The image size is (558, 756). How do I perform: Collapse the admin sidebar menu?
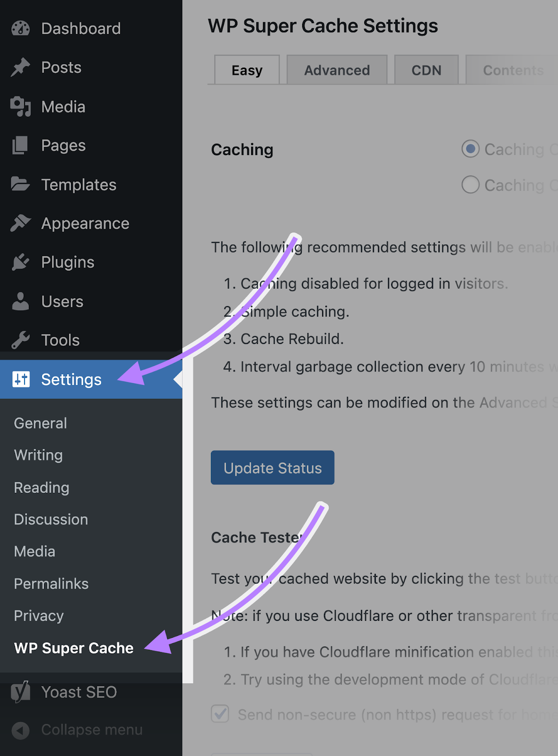20,730
